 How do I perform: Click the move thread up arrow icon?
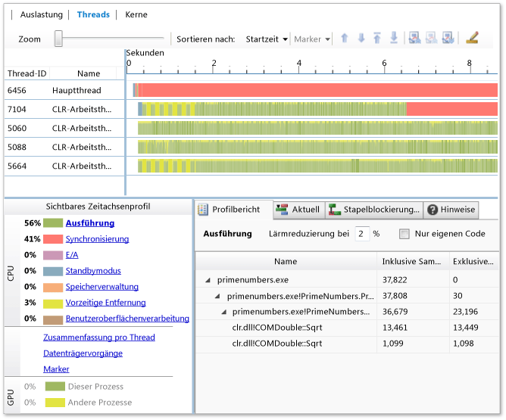[x=344, y=39]
